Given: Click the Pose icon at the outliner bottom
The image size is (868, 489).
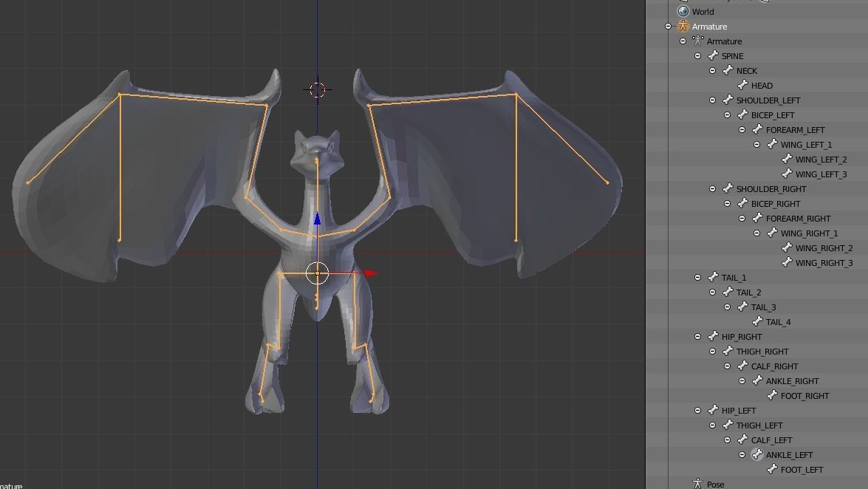Looking at the screenshot, I should tap(698, 484).
